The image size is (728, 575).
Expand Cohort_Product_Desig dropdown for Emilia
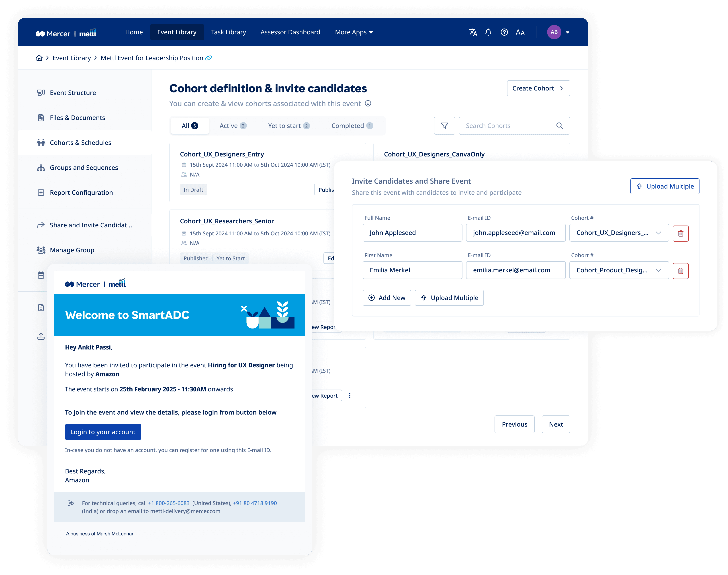click(658, 270)
